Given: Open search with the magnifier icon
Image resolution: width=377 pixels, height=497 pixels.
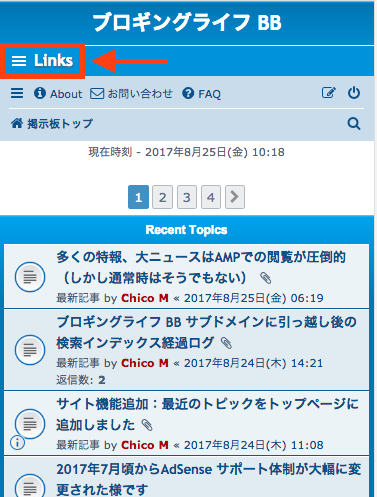Looking at the screenshot, I should [354, 124].
